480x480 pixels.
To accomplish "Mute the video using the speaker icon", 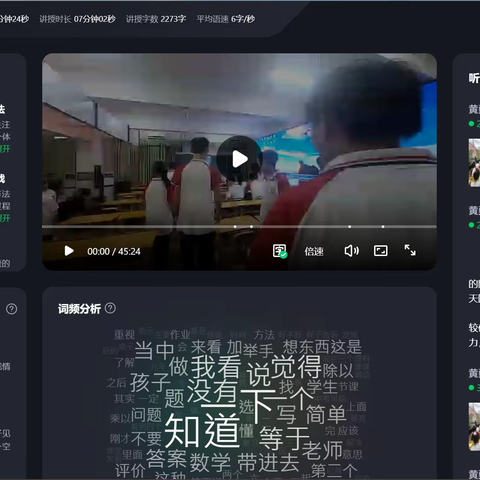I will point(351,251).
